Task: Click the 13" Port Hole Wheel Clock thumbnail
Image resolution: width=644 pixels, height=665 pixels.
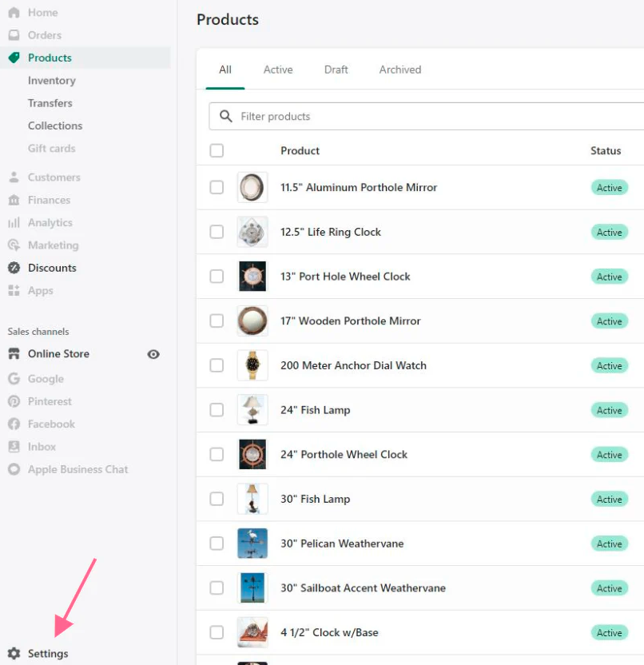Action: click(x=252, y=277)
